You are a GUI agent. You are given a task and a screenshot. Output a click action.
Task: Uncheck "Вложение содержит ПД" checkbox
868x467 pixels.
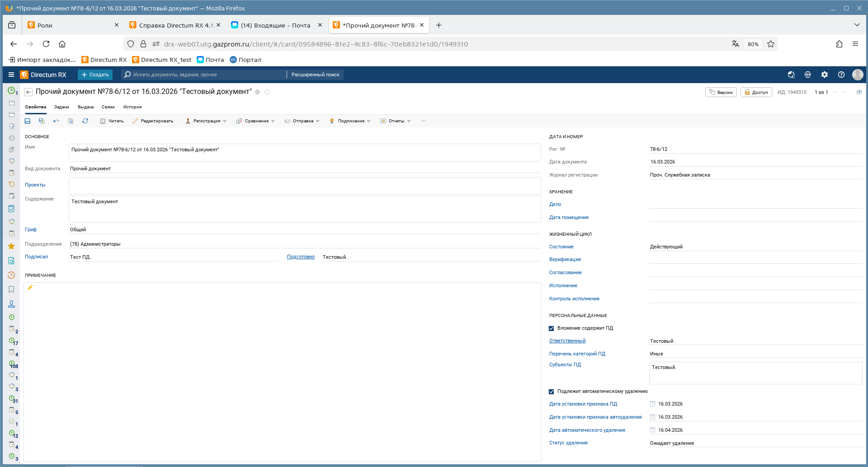tap(552, 328)
